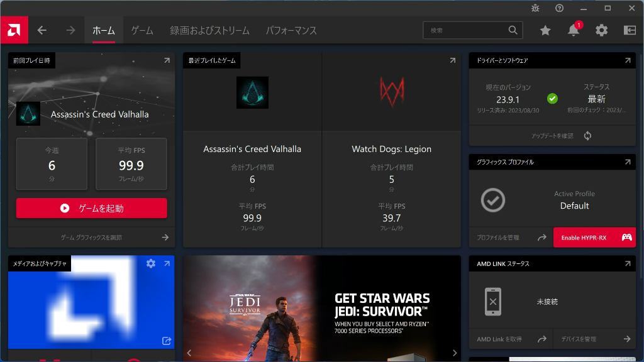Viewport: 644px width, 362px height.
Task: Click the Watch Dogs: Legion logo icon
Action: click(x=392, y=92)
